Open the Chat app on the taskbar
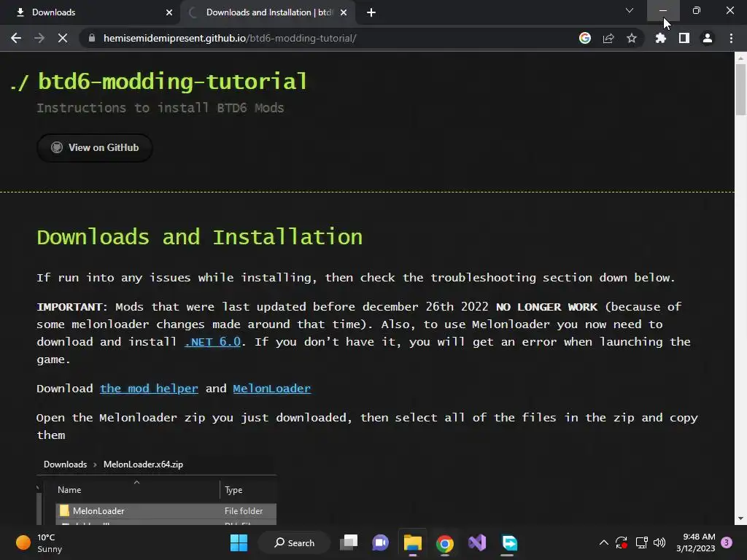Screen dimensions: 747x560 coord(380,542)
